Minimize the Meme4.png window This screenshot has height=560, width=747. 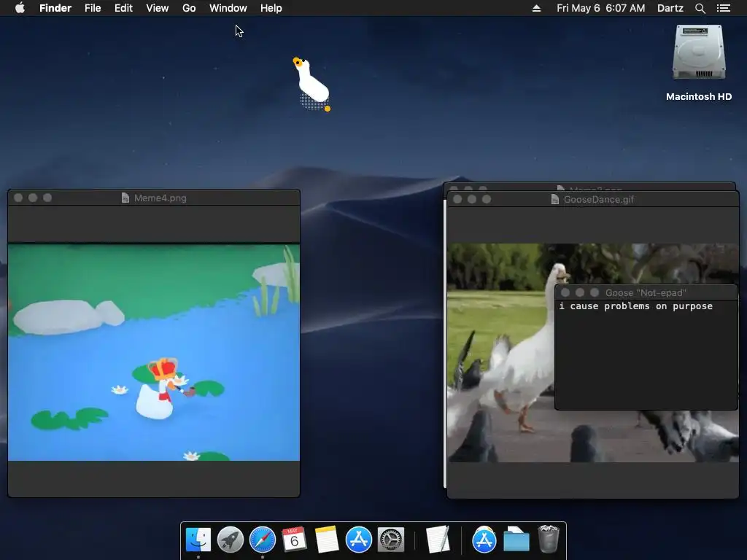(x=33, y=198)
